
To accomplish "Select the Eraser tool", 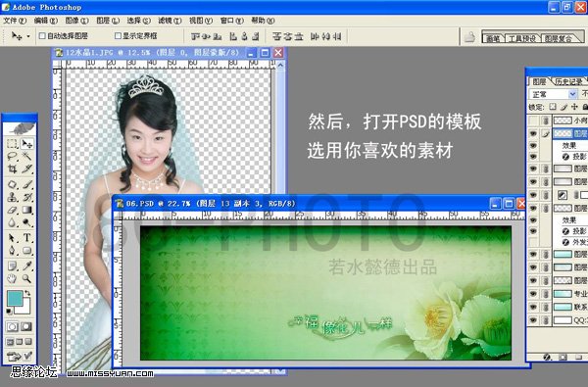I will [12, 210].
